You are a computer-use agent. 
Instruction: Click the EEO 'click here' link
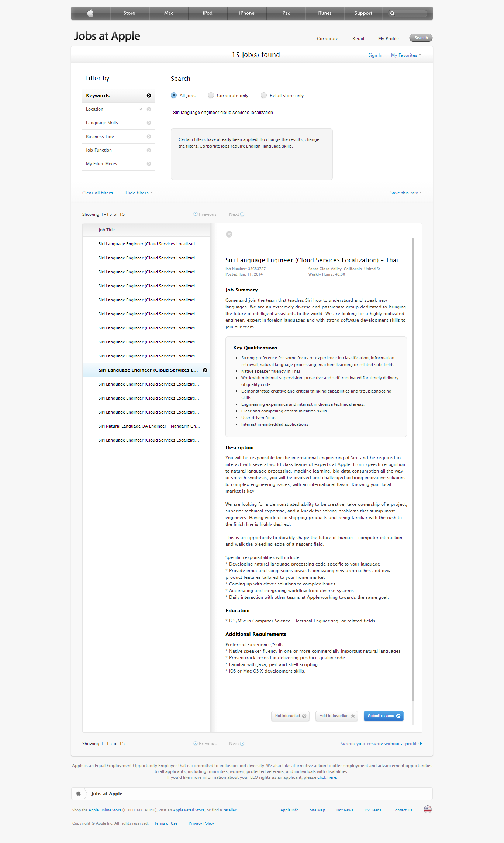click(x=327, y=777)
